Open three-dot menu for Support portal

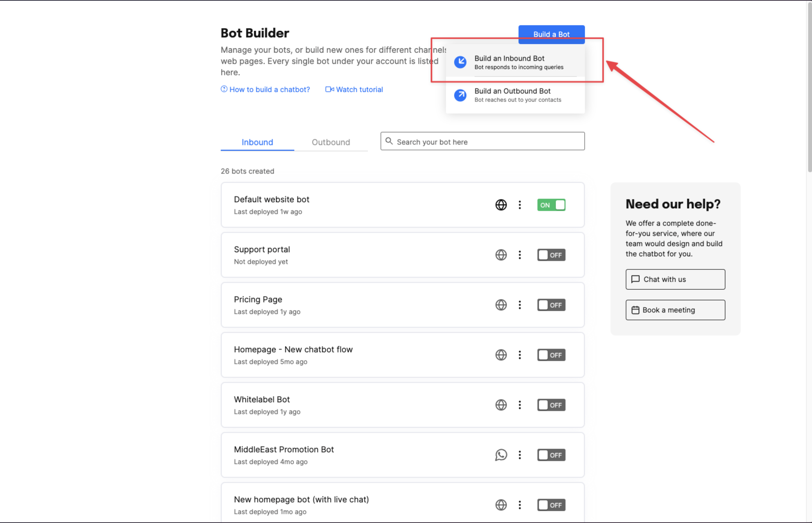[519, 255]
